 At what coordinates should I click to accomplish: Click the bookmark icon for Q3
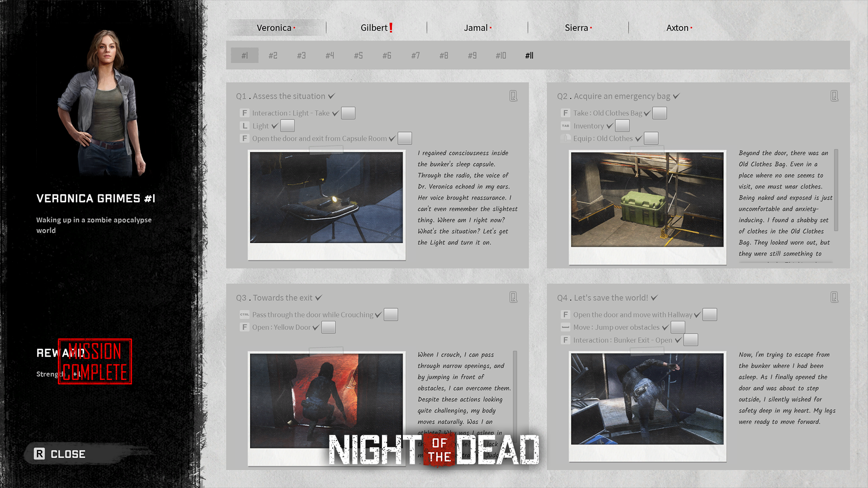click(514, 297)
